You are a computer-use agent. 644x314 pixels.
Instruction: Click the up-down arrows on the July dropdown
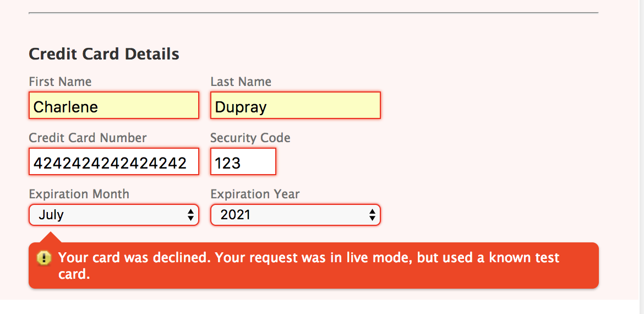(x=190, y=215)
